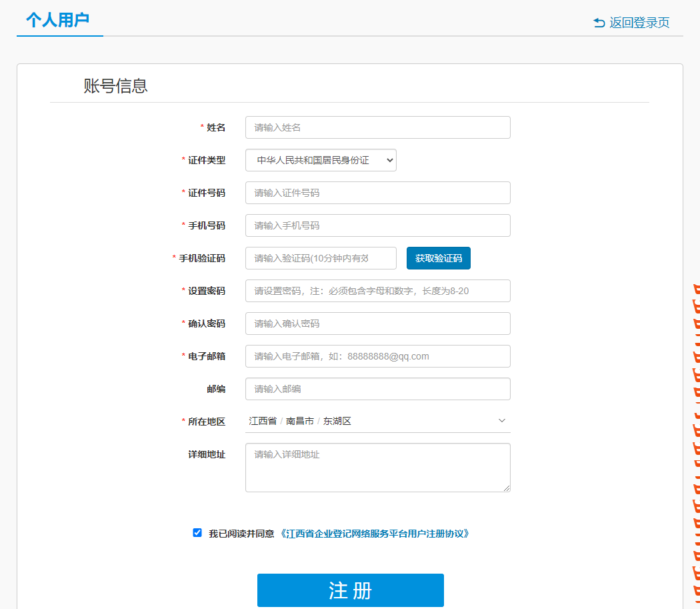Click the 详细地址 text area
Image resolution: width=700 pixels, height=609 pixels.
(377, 468)
